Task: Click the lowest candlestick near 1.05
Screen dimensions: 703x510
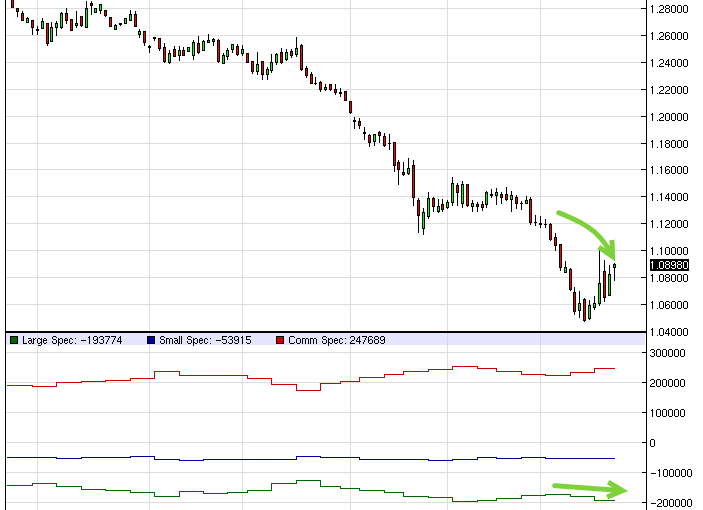Action: click(x=584, y=309)
